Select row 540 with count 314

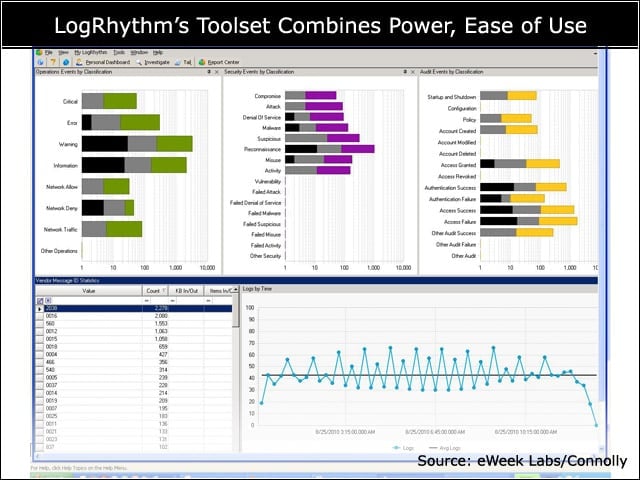(x=134, y=370)
